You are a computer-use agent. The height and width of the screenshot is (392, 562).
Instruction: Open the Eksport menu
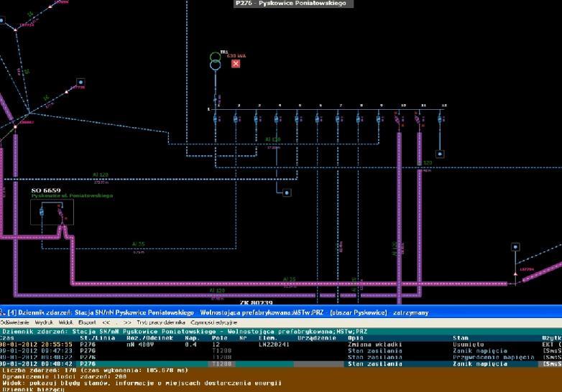87,322
